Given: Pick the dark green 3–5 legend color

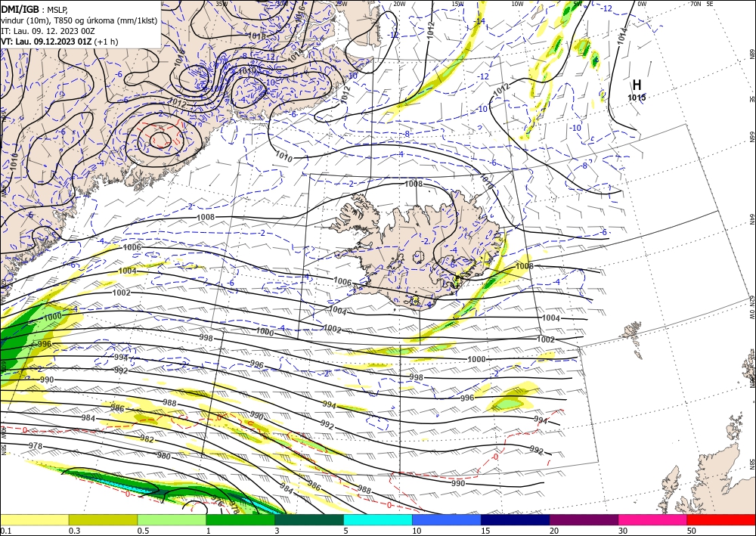Looking at the screenshot, I should pyautogui.click(x=309, y=519).
